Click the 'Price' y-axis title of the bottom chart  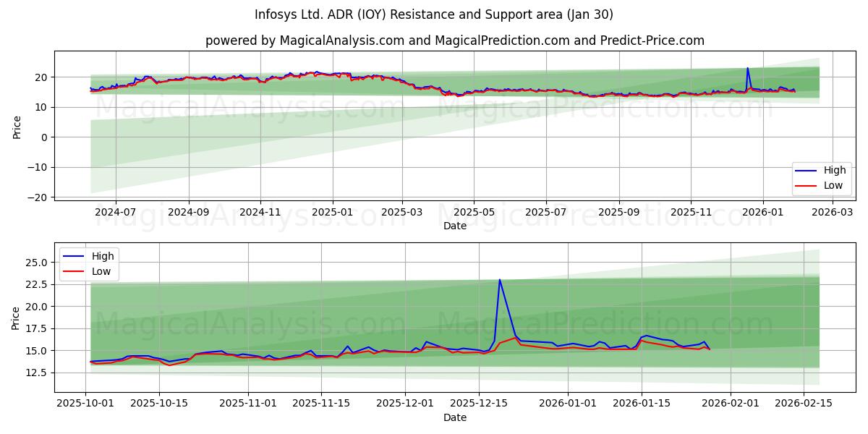(17, 318)
